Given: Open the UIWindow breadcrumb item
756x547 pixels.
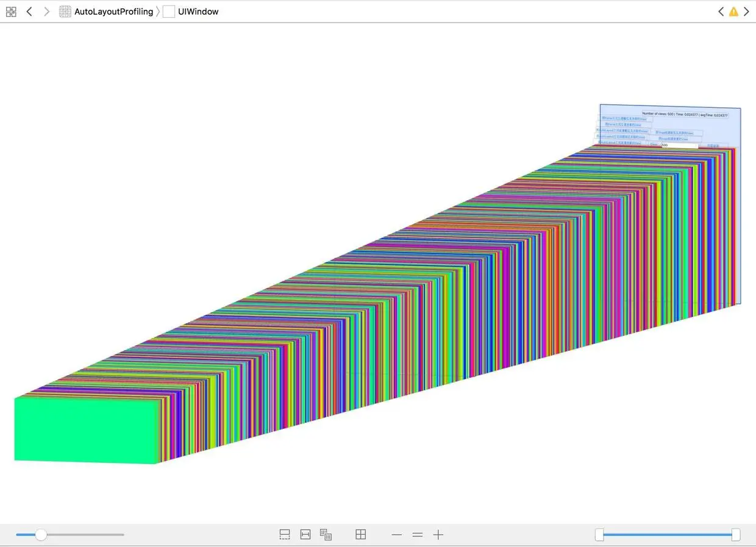Looking at the screenshot, I should (x=191, y=12).
